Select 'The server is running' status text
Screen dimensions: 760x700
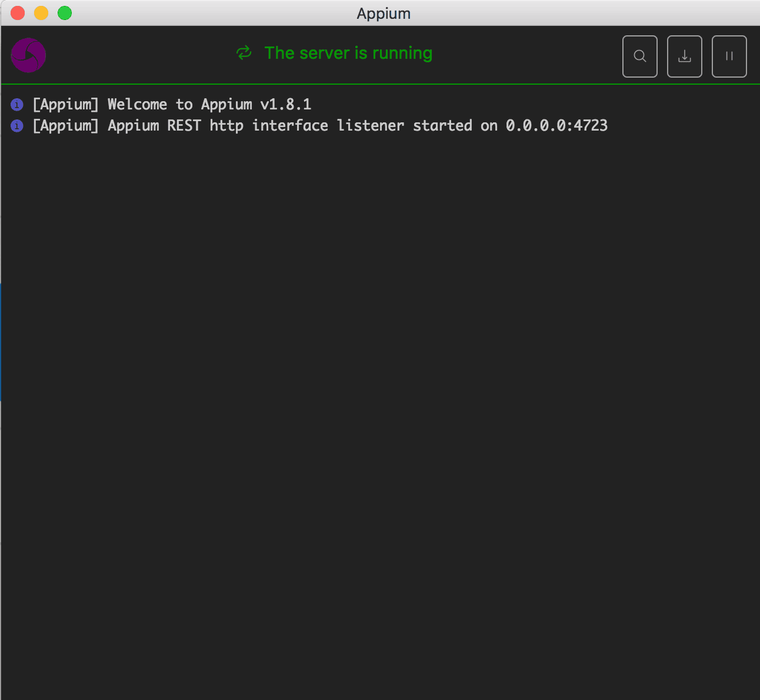[348, 53]
